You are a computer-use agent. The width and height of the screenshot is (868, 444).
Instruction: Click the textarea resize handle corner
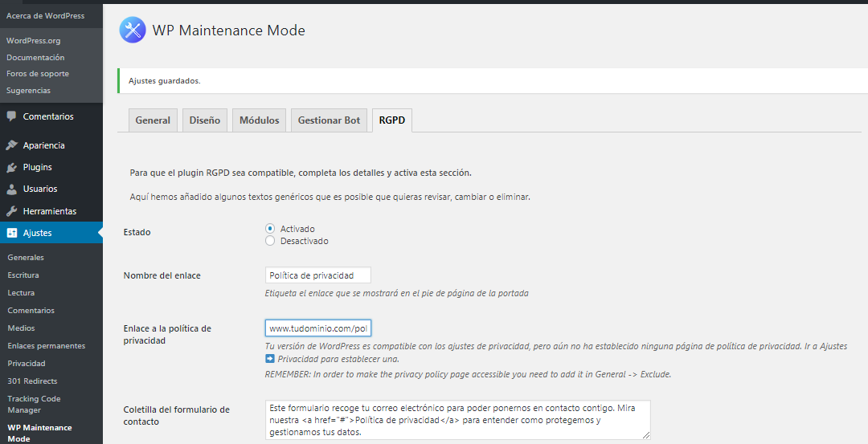pyautogui.click(x=646, y=435)
